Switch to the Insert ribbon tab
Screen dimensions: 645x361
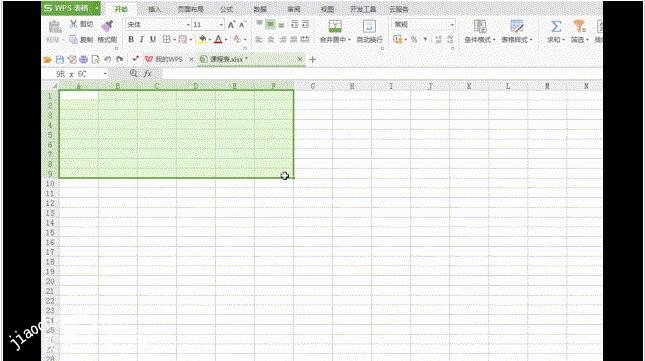(x=154, y=9)
